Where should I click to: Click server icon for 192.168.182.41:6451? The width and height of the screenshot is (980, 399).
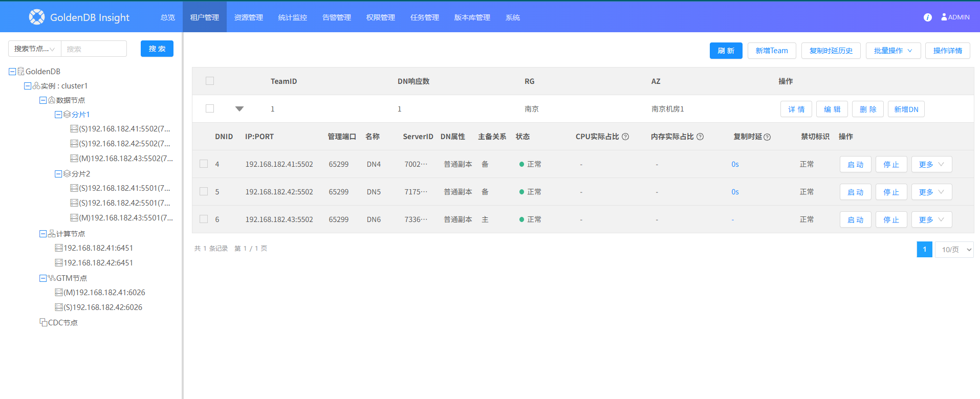tap(59, 248)
